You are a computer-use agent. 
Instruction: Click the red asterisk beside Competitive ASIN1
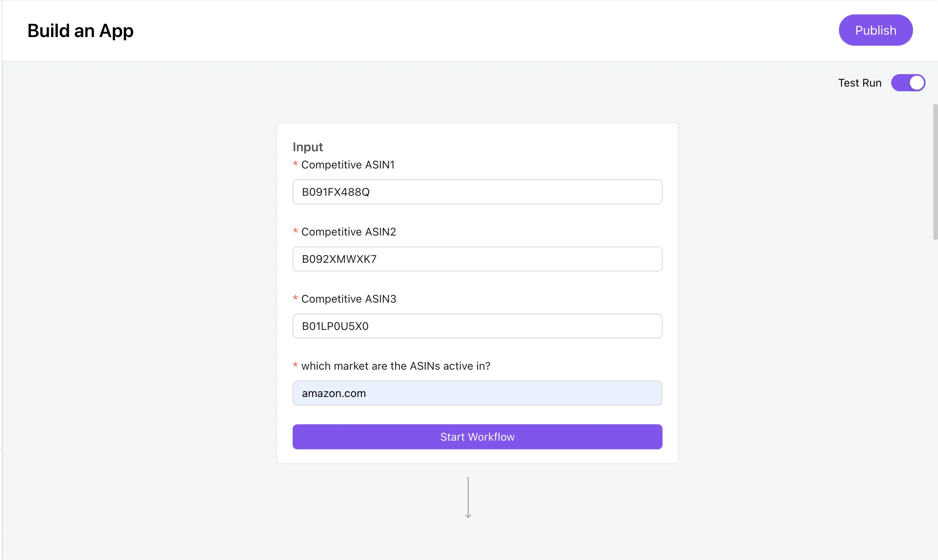pos(295,165)
